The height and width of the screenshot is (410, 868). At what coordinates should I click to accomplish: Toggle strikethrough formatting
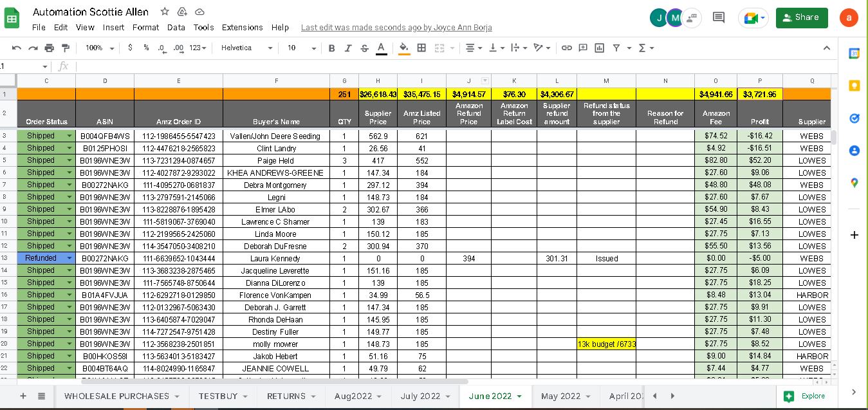[x=365, y=48]
